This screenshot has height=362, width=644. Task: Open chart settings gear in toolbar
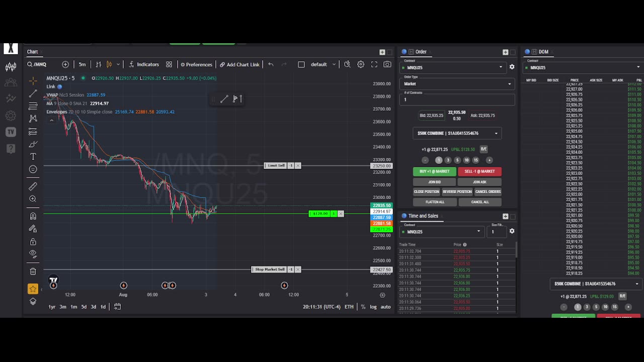point(361,64)
